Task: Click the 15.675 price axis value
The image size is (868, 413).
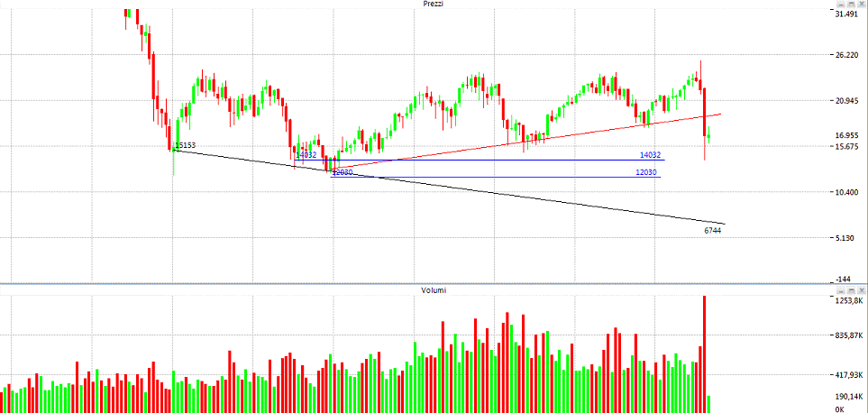Action: (x=846, y=147)
